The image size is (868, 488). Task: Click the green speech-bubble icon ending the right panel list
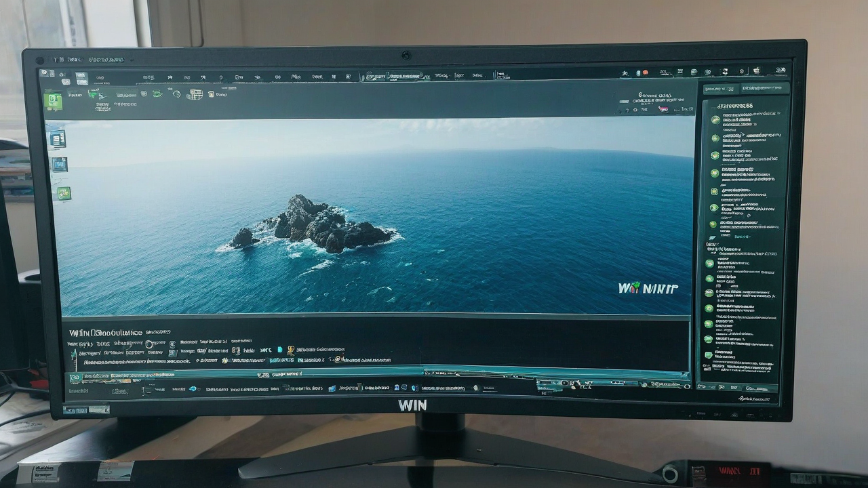click(709, 354)
